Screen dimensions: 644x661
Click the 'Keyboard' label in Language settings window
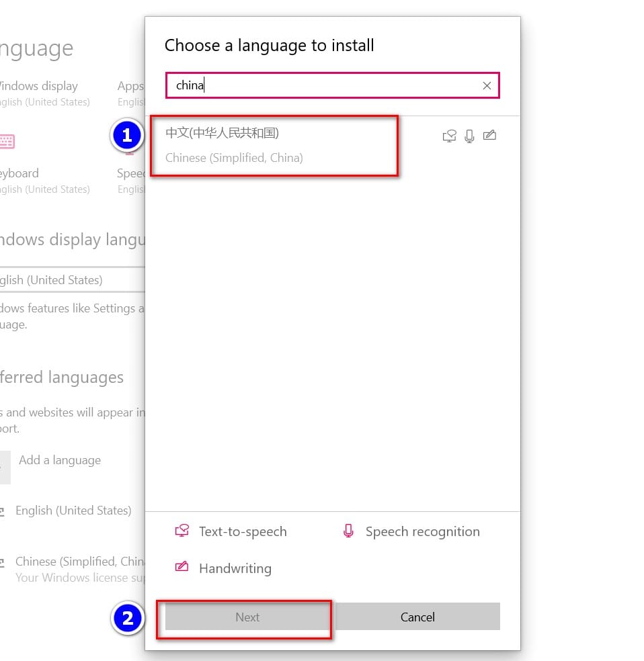click(x=19, y=173)
